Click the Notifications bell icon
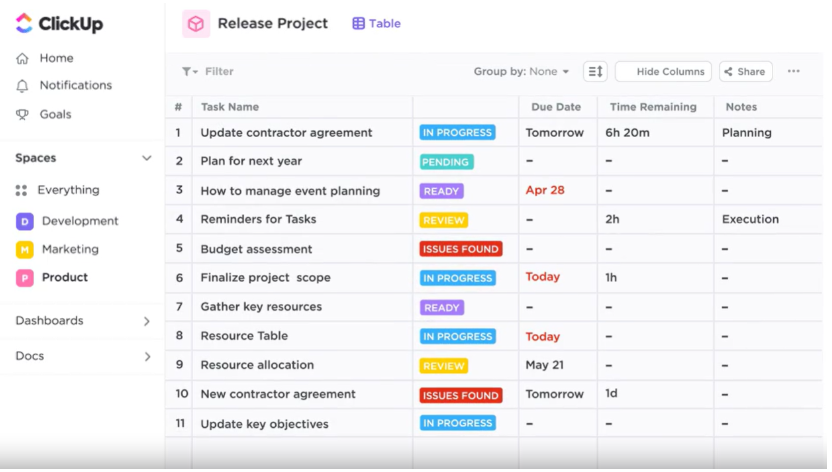This screenshot has height=472, width=832. [22, 86]
